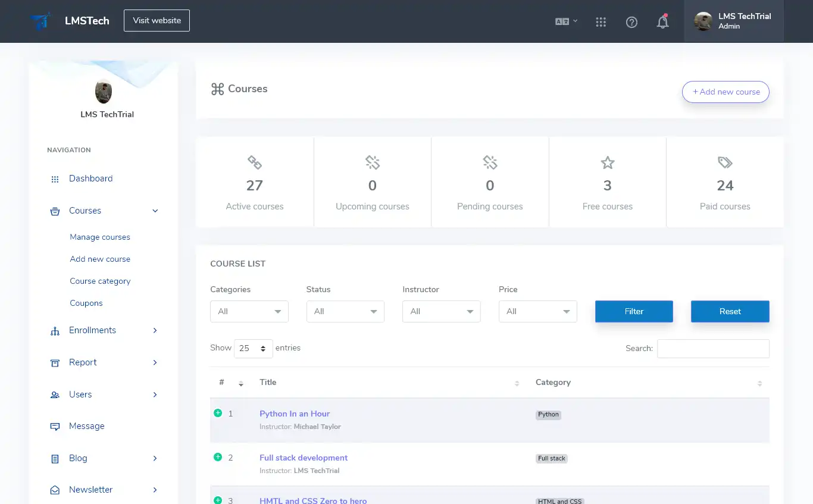Click inside the Search entries field
The image size is (813, 504).
click(713, 349)
